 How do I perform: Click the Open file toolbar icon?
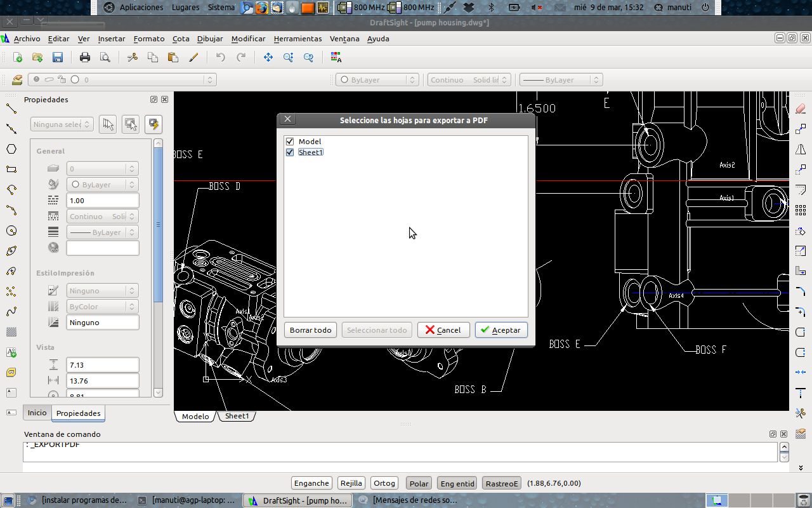(37, 57)
